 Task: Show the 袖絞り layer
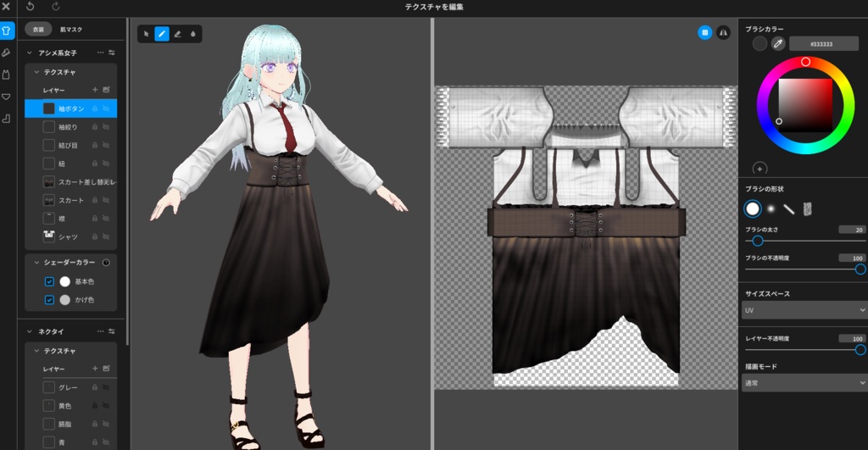(x=106, y=127)
